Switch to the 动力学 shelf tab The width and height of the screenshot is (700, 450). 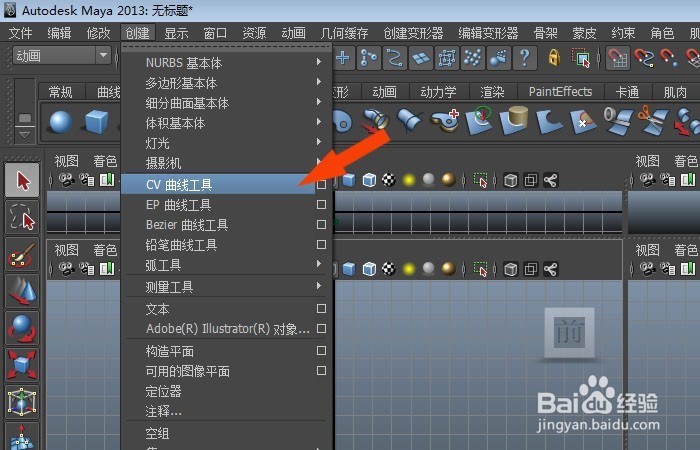(438, 92)
